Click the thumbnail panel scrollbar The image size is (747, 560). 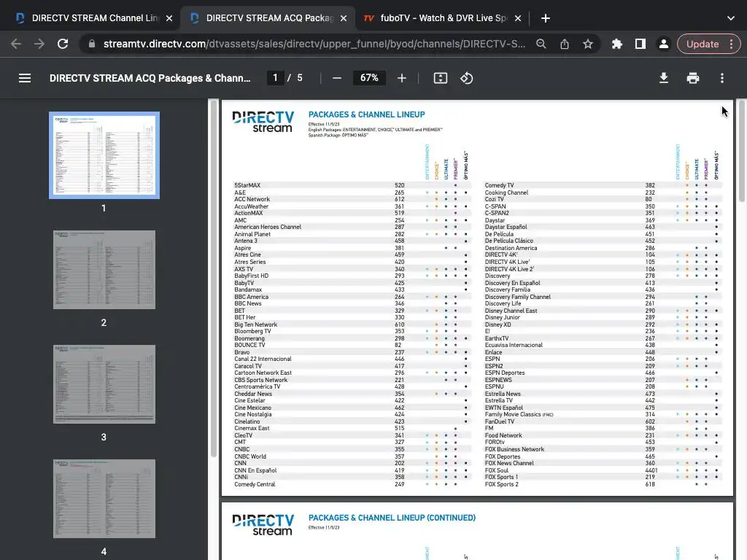click(214, 279)
